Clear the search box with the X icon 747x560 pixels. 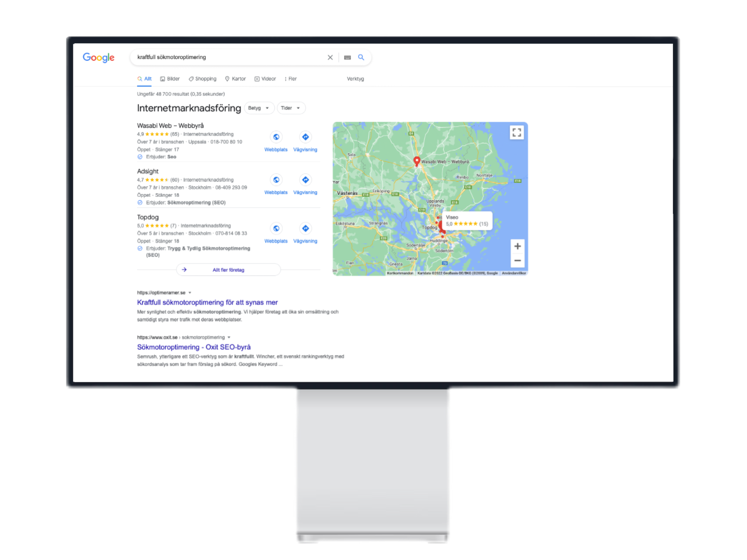(x=330, y=57)
